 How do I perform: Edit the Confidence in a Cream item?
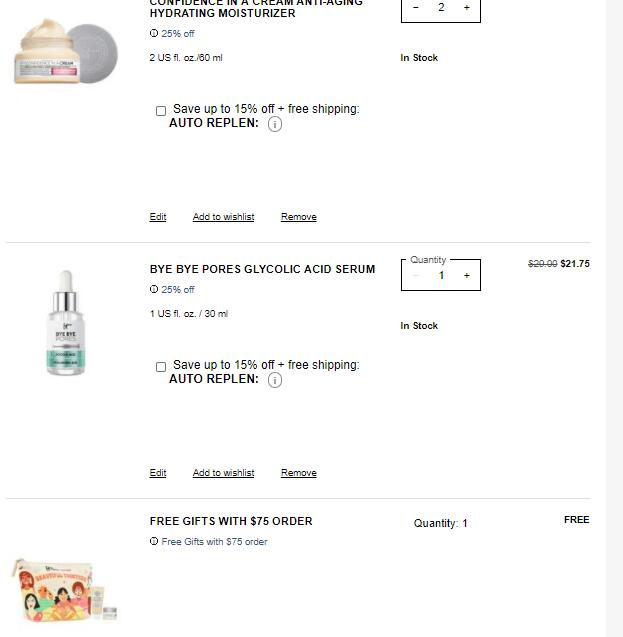158,217
